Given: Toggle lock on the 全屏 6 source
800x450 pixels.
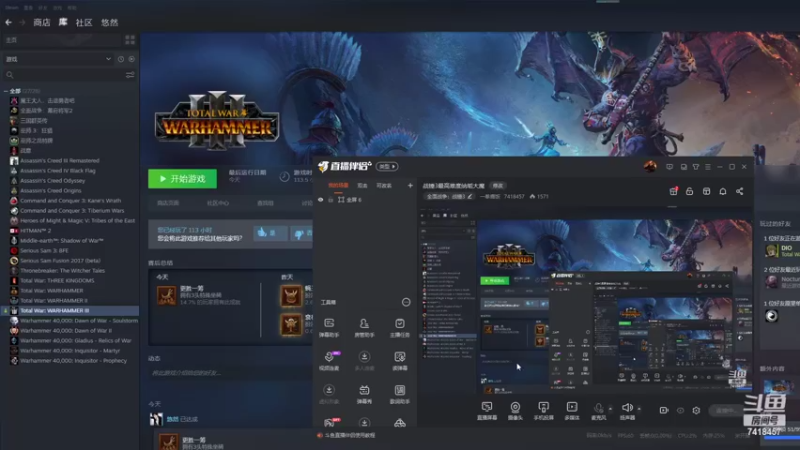Looking at the screenshot, I should pyautogui.click(x=331, y=200).
